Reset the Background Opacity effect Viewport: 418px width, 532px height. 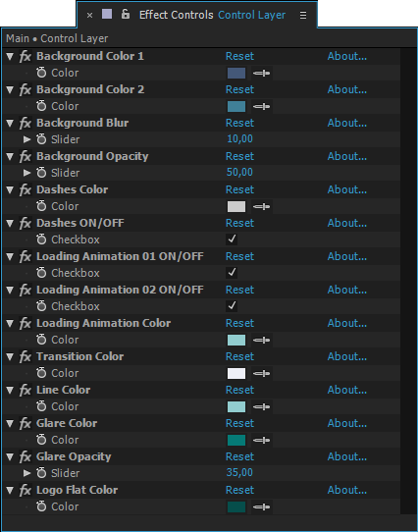pos(239,156)
